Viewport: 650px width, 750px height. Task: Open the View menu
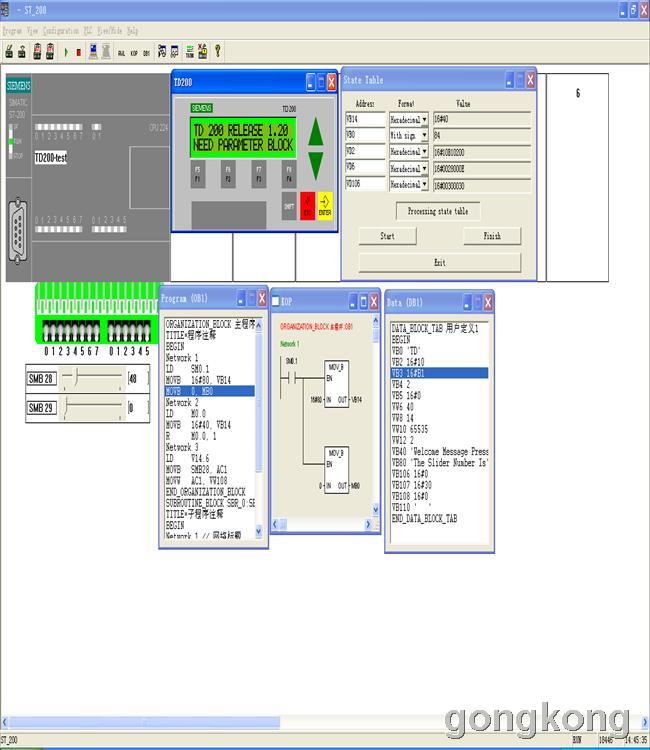click(x=33, y=31)
